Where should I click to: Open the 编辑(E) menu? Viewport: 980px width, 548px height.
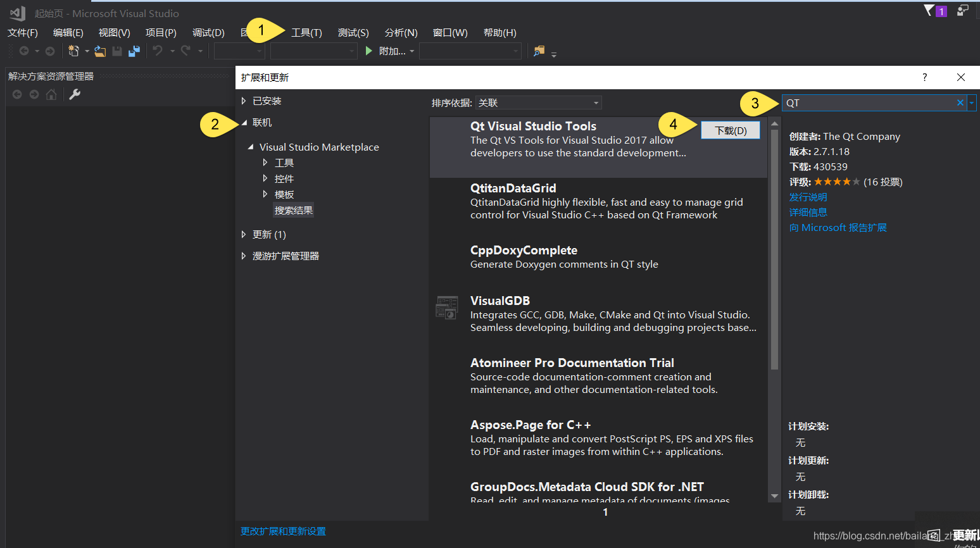pyautogui.click(x=68, y=33)
